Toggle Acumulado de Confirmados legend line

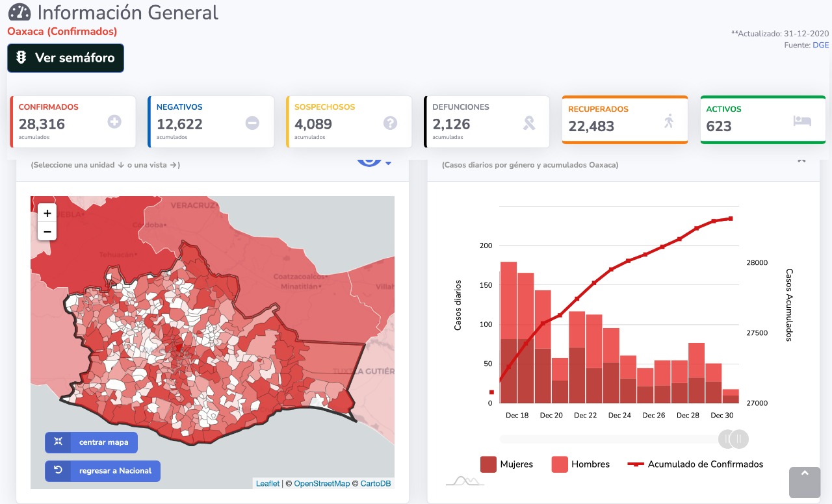pyautogui.click(x=695, y=464)
